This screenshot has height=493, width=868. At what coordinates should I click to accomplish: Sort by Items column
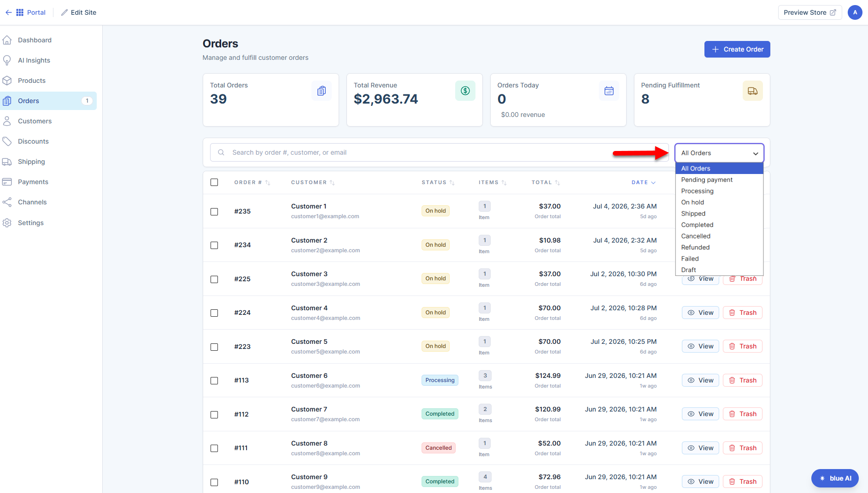tap(493, 183)
